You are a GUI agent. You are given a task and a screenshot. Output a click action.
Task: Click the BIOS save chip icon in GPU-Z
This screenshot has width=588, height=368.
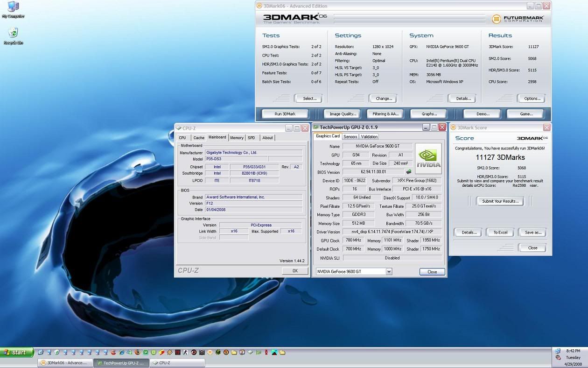tap(409, 172)
